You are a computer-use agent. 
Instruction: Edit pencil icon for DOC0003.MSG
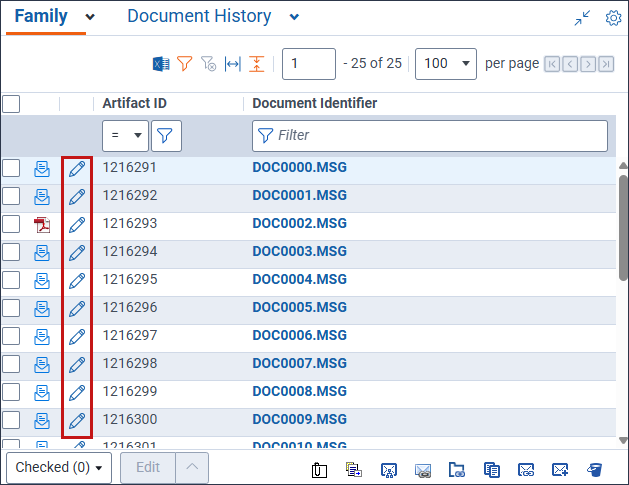pyautogui.click(x=77, y=253)
